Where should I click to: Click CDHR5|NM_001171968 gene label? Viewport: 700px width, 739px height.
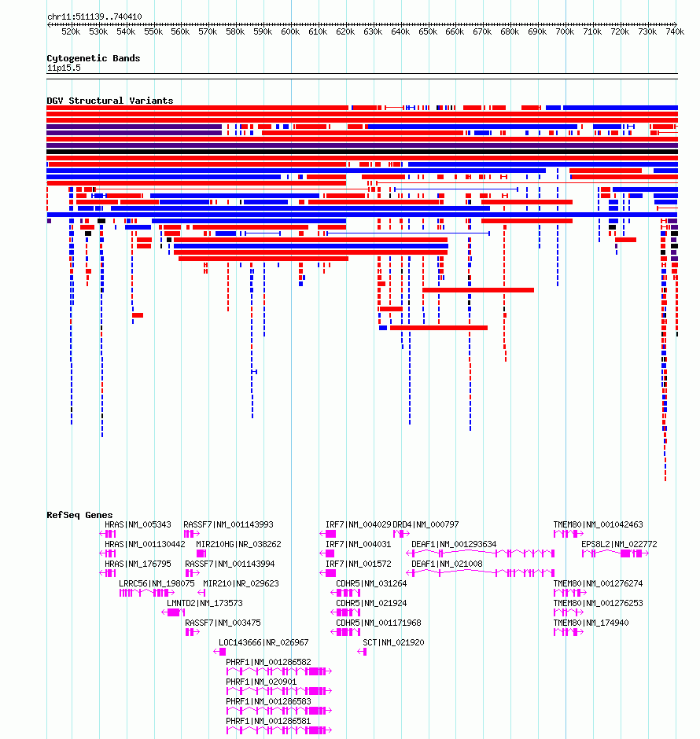[378, 623]
